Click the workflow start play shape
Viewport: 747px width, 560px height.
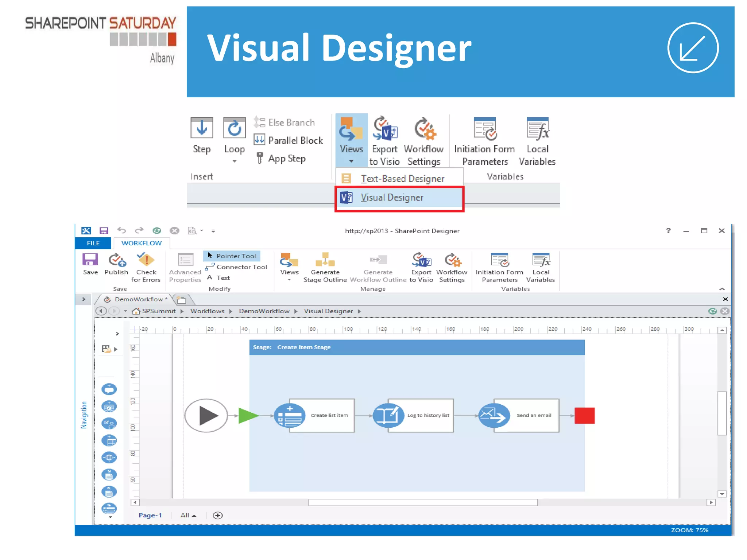point(206,416)
